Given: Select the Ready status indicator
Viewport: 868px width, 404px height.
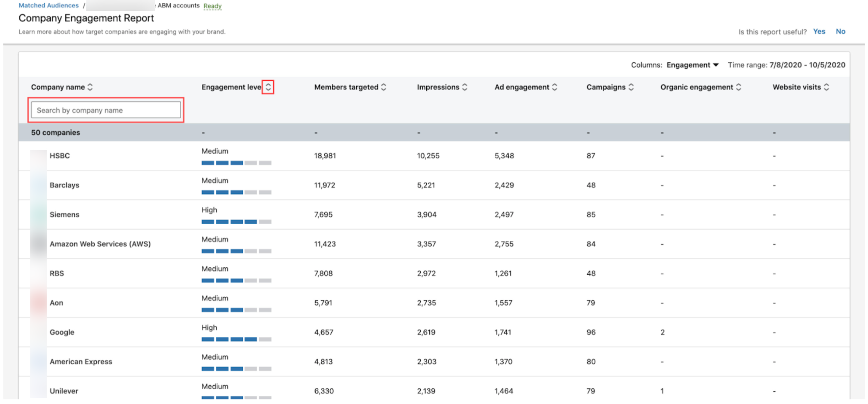Looking at the screenshot, I should click(x=212, y=6).
